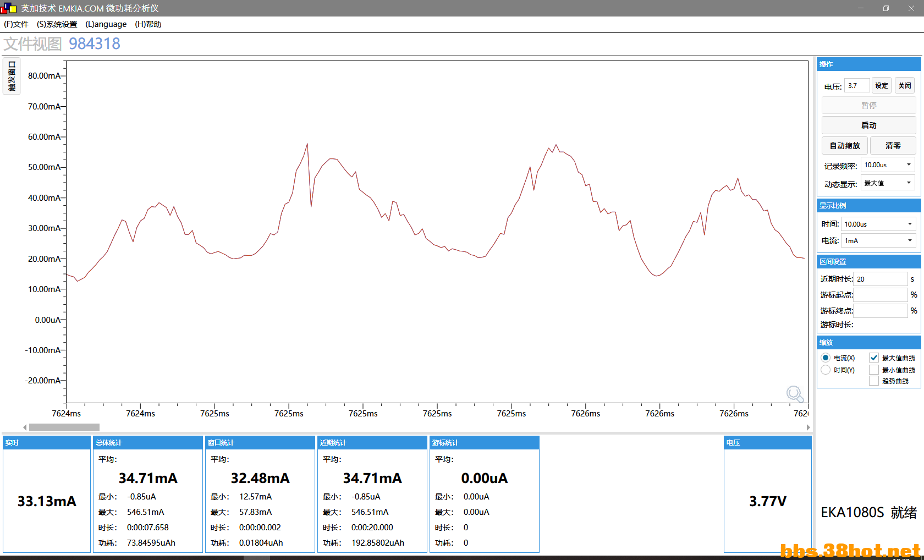This screenshot has height=560, width=924.
Task: Click the voltage reading 3.77V
Action: [768, 501]
